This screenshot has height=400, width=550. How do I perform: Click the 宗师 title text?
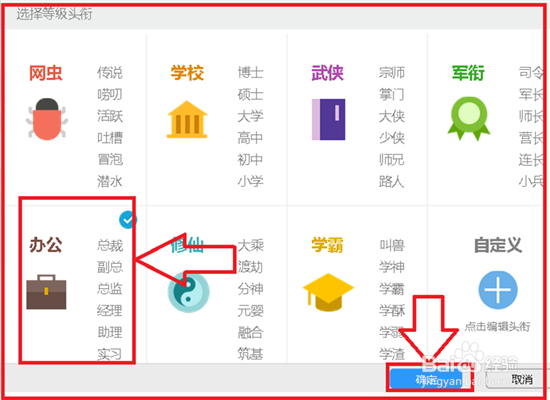coord(392,73)
